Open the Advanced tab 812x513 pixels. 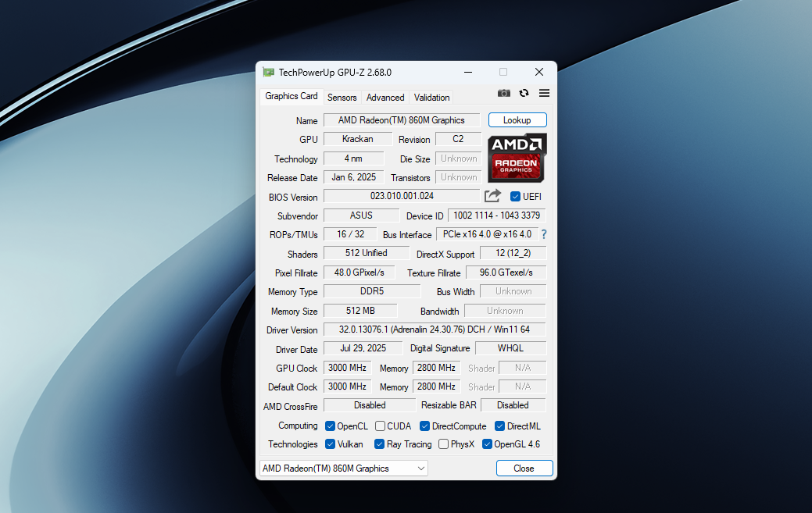pyautogui.click(x=385, y=98)
